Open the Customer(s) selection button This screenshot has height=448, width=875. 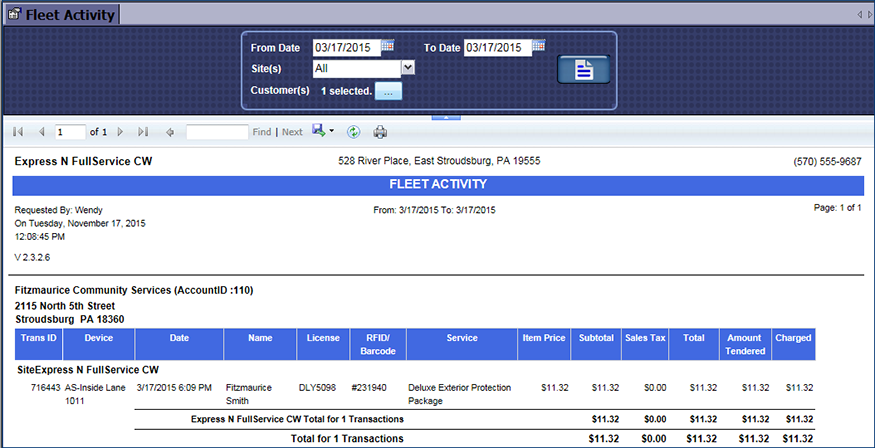click(388, 91)
